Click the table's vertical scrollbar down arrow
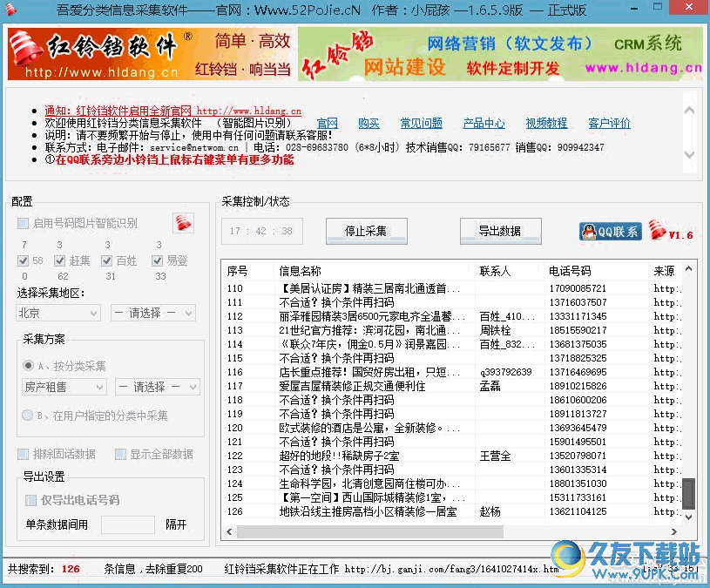710x588 pixels. click(x=689, y=517)
